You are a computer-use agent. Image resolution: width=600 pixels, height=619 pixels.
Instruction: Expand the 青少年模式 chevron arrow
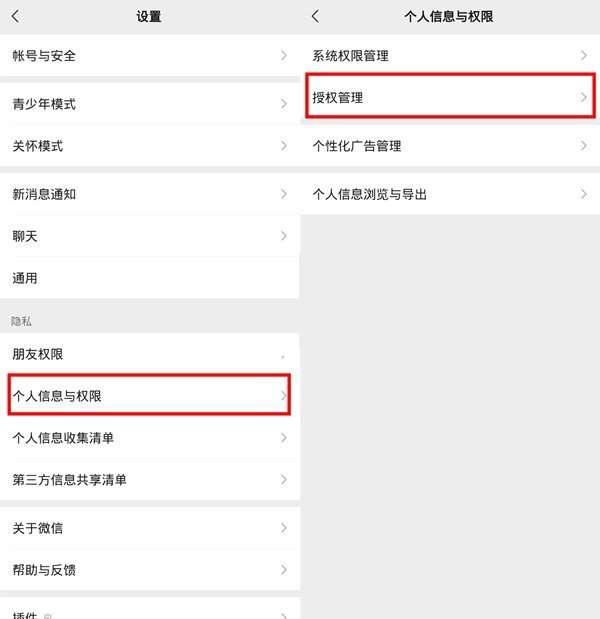283,104
